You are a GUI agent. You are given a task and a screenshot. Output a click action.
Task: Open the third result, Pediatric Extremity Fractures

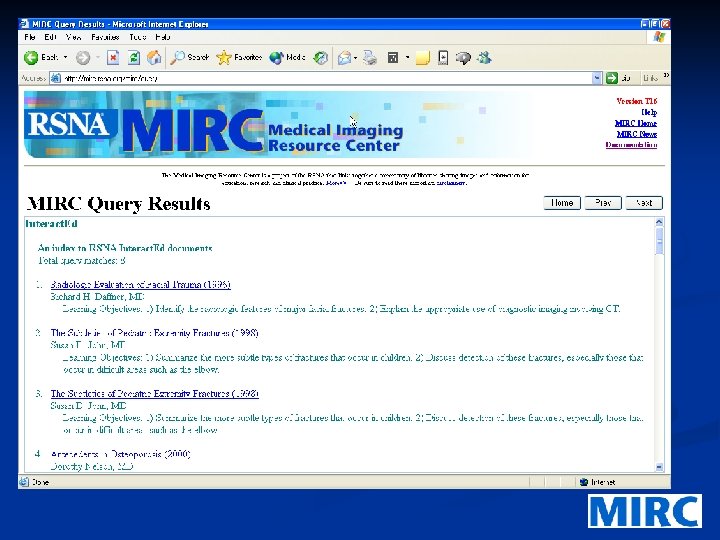click(x=155, y=394)
